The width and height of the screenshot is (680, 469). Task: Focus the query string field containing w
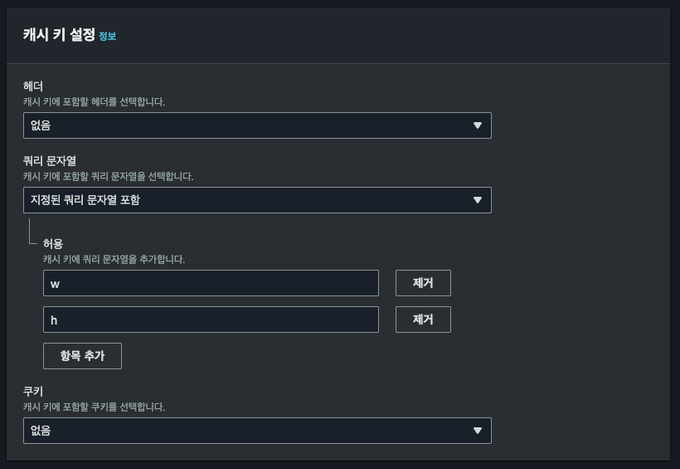click(x=211, y=283)
